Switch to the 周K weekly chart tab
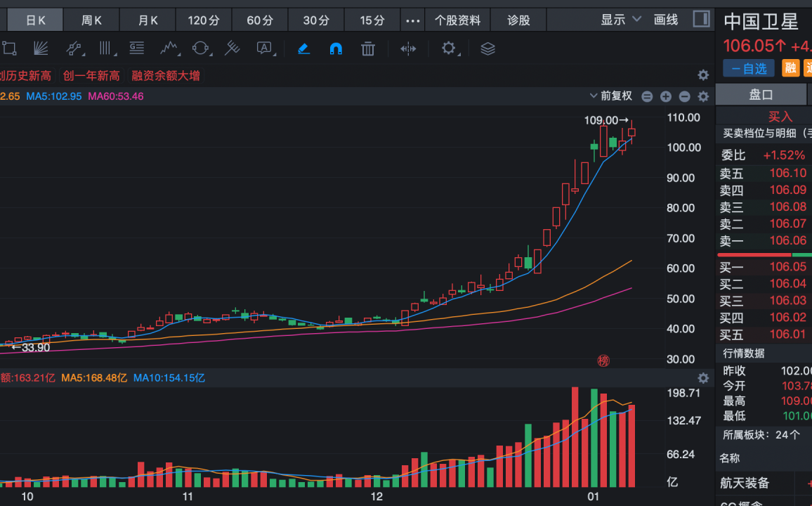This screenshot has width=812, height=506. click(x=92, y=20)
